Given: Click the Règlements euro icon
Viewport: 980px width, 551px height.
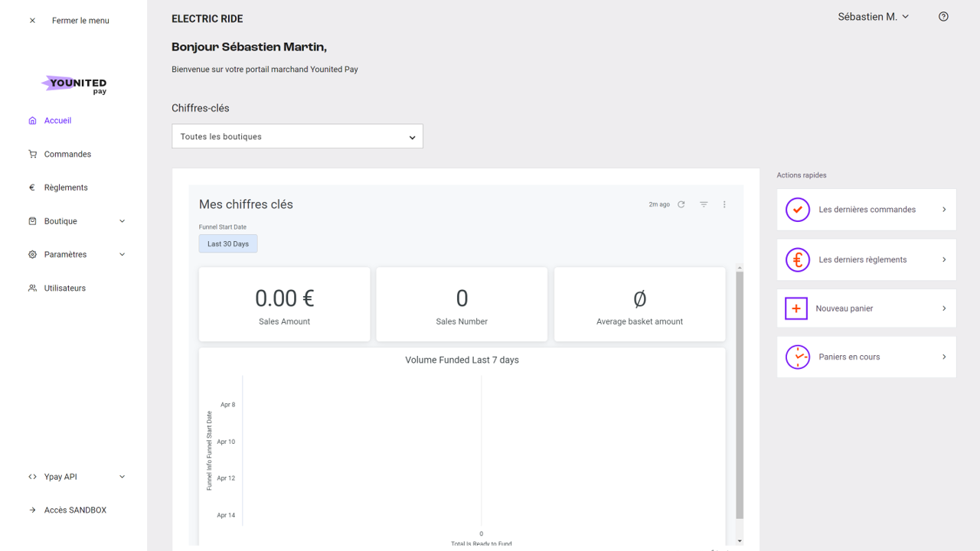Looking at the screenshot, I should (x=32, y=187).
